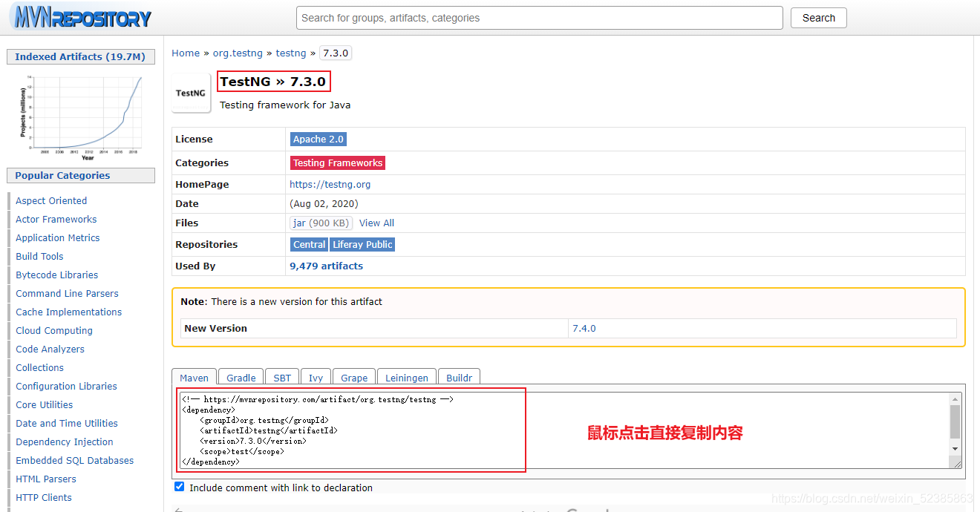Open the Central repository tag
Viewport: 980px width, 512px height.
pyautogui.click(x=310, y=244)
